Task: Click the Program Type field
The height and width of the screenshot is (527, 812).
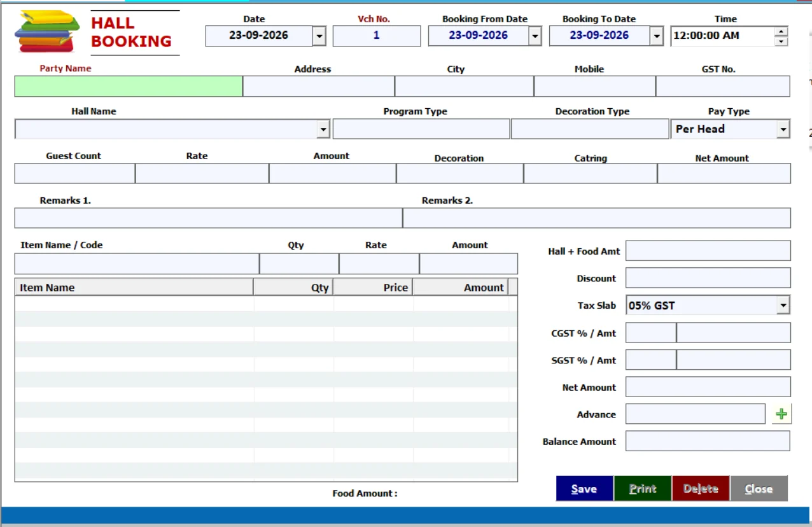Action: 421,129
